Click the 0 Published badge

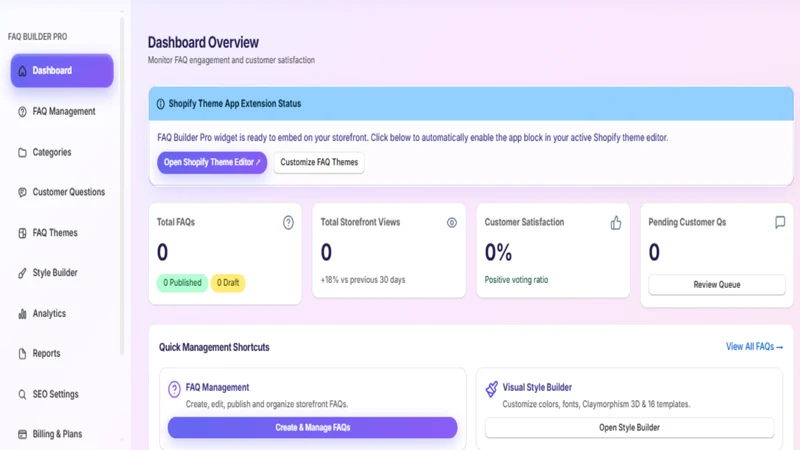click(182, 283)
